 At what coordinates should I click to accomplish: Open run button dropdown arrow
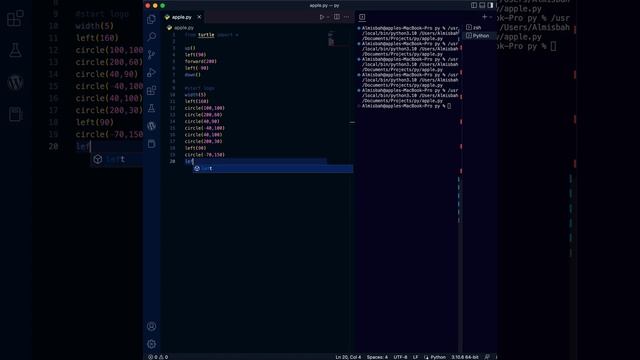(328, 17)
